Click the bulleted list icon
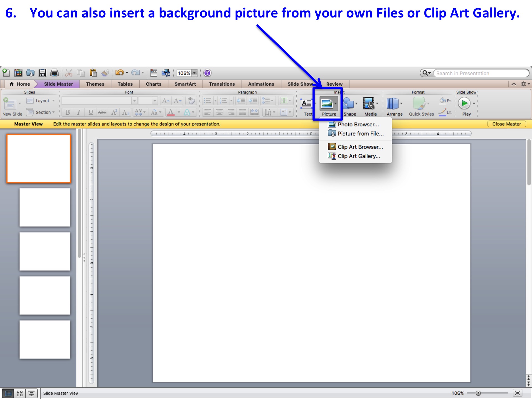The height and width of the screenshot is (399, 532). [x=208, y=101]
